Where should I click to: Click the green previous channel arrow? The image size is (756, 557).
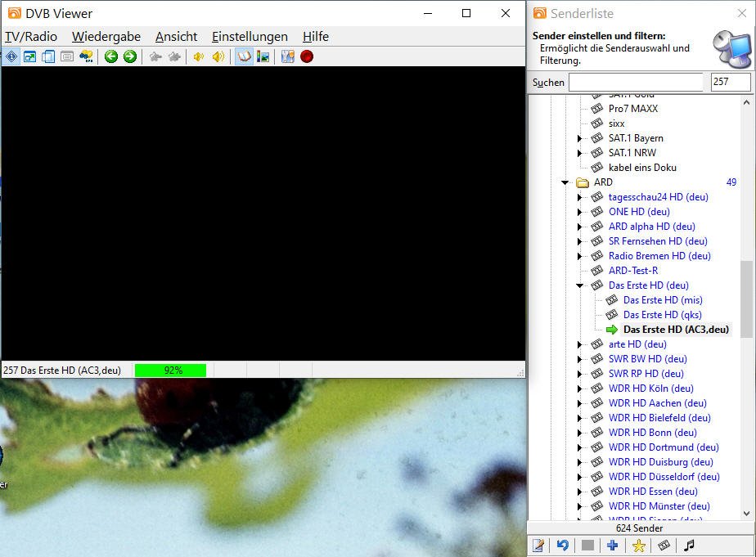[111, 56]
